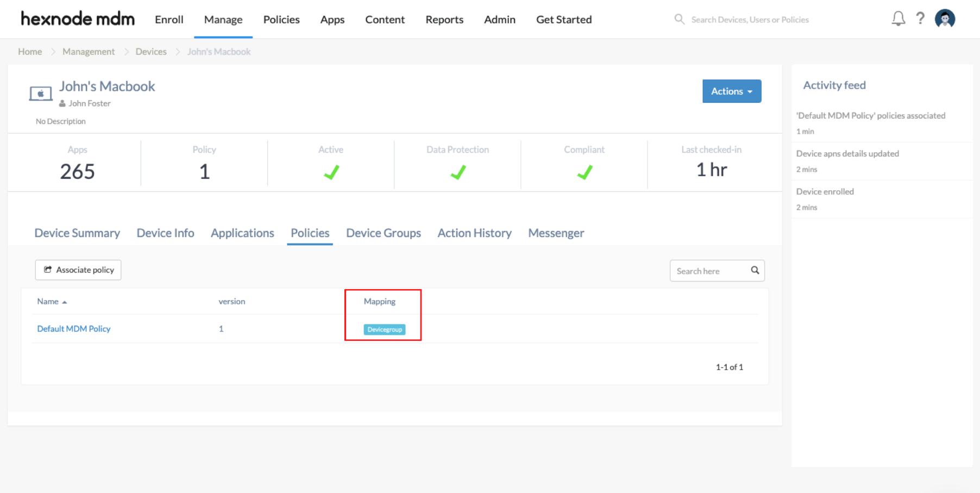Open Device apns details updated activity

pos(847,153)
